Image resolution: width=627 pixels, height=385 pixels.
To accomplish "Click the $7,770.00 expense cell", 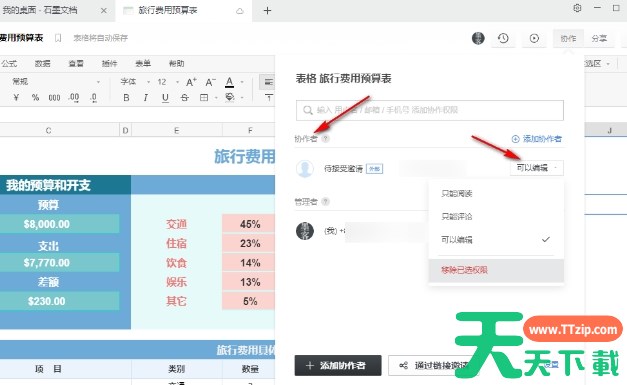I will [60, 263].
